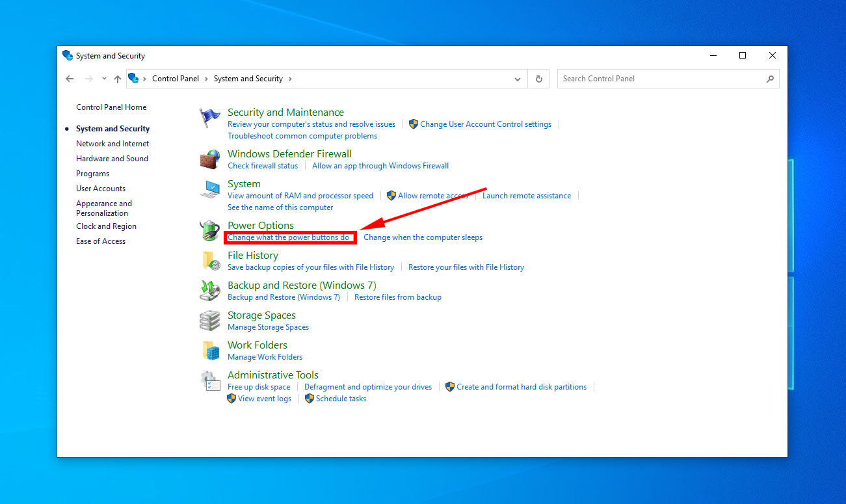This screenshot has width=846, height=504.
Task: Click Change what the power buttons do
Action: (x=289, y=237)
